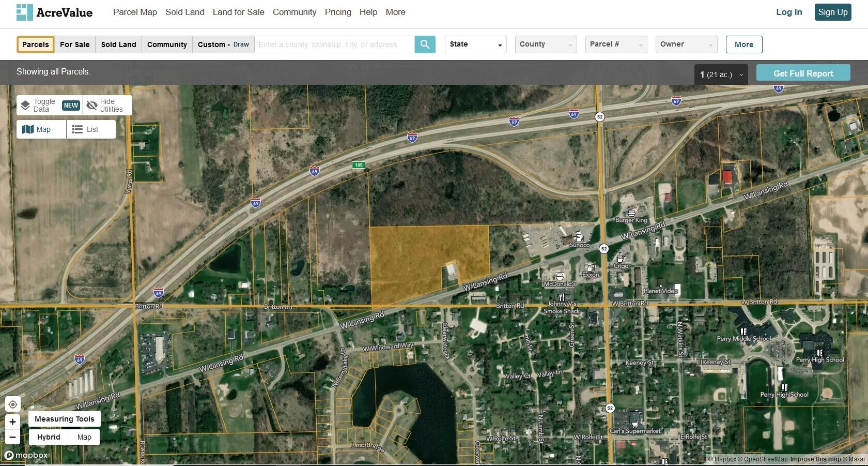Click the McDonald's restaurant map icon
Image resolution: width=868 pixels, height=466 pixels.
click(x=560, y=277)
